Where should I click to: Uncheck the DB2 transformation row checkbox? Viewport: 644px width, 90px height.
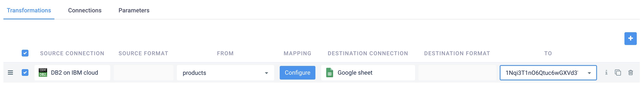pyautogui.click(x=25, y=73)
